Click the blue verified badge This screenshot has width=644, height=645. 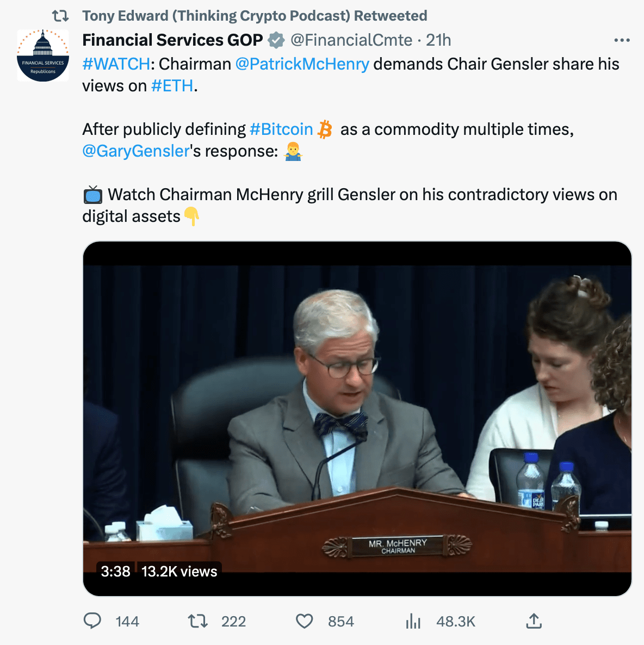(x=276, y=40)
